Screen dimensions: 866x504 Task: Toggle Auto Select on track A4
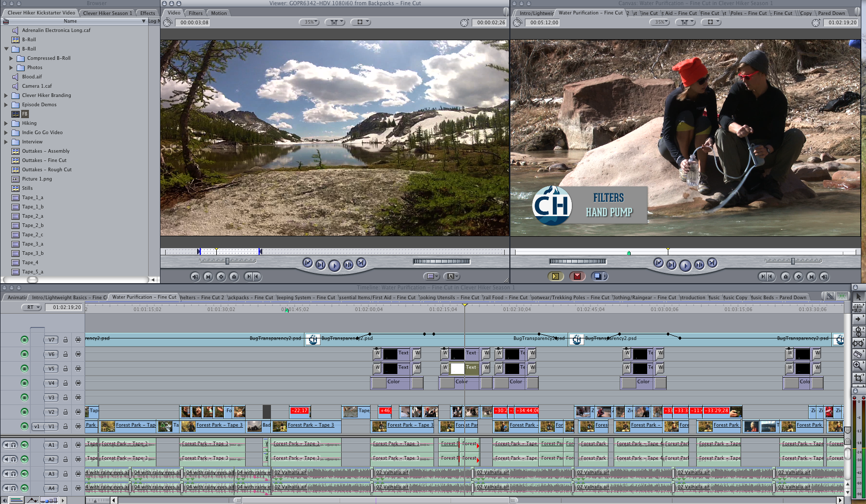[x=78, y=488]
